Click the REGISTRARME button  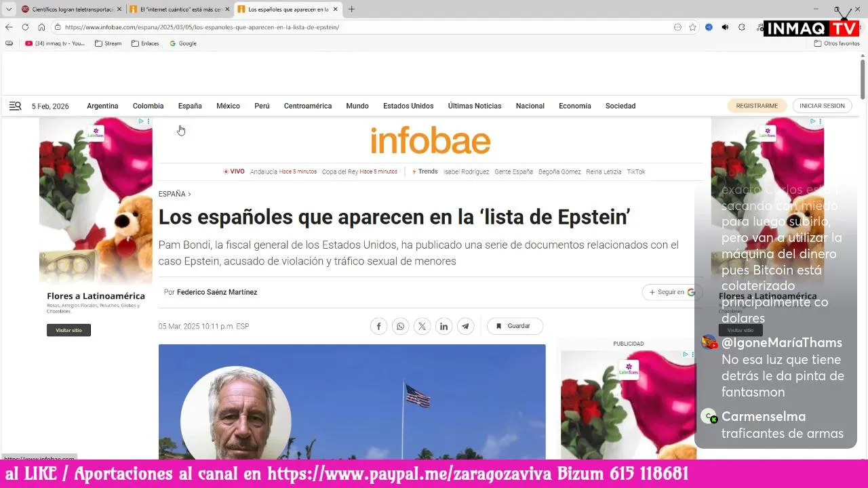pyautogui.click(x=757, y=106)
